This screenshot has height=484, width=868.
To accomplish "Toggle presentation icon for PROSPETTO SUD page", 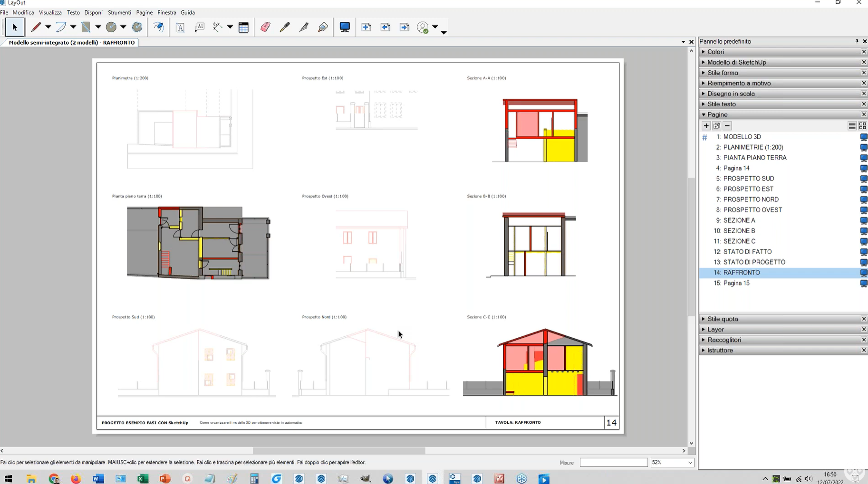I will [863, 179].
